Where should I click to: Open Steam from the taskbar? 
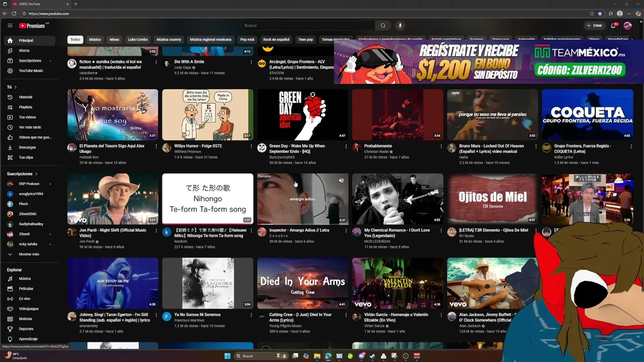[x=372, y=356]
